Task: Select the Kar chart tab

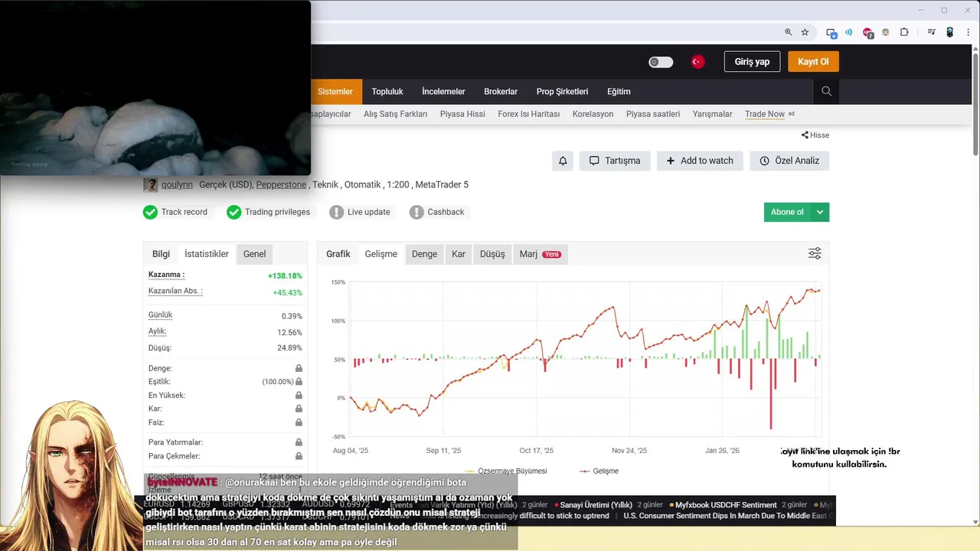Action: click(459, 254)
